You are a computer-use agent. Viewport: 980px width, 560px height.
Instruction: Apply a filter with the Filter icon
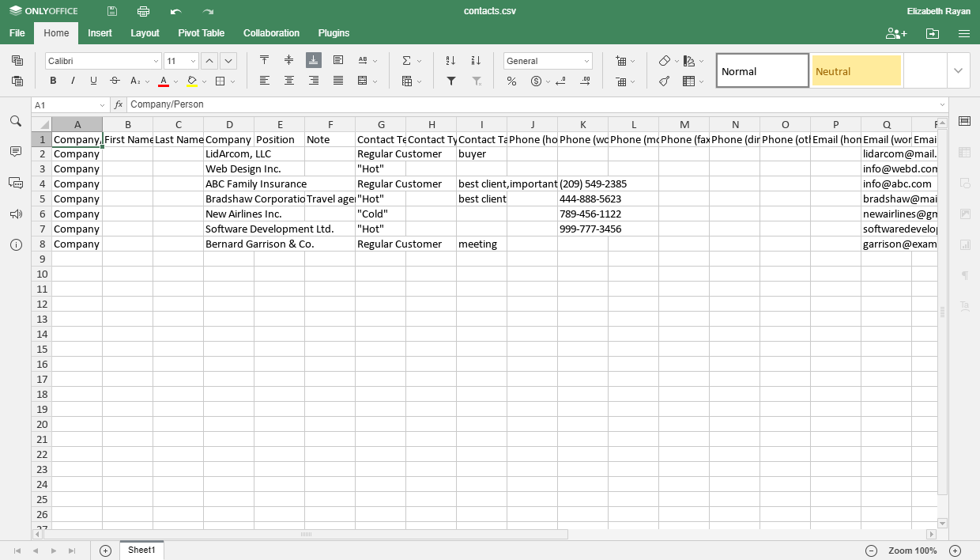point(451,81)
